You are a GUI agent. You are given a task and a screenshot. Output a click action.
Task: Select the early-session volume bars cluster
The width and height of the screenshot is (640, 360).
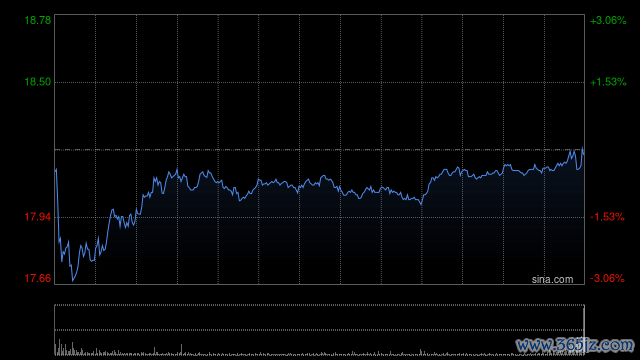click(67, 349)
